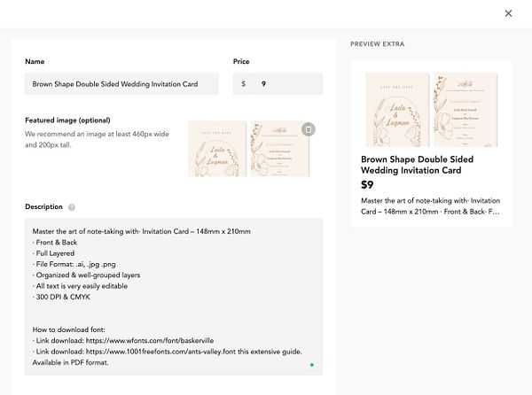Select the right featured image thumbnail
The image size is (532, 395).
(279, 149)
